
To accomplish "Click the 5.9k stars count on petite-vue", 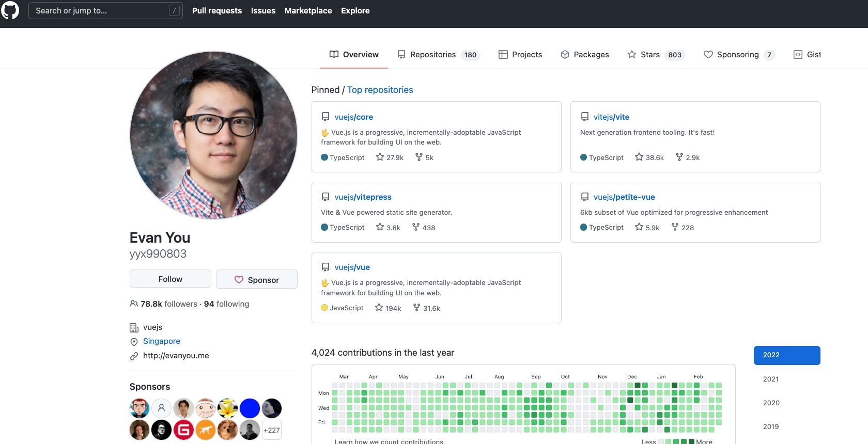I will pyautogui.click(x=647, y=228).
